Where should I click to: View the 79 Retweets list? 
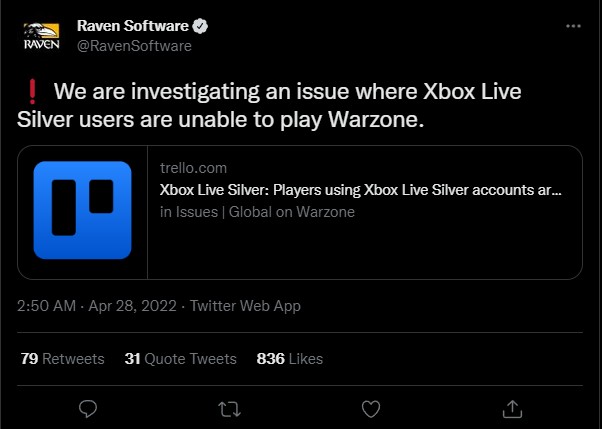[x=62, y=358]
